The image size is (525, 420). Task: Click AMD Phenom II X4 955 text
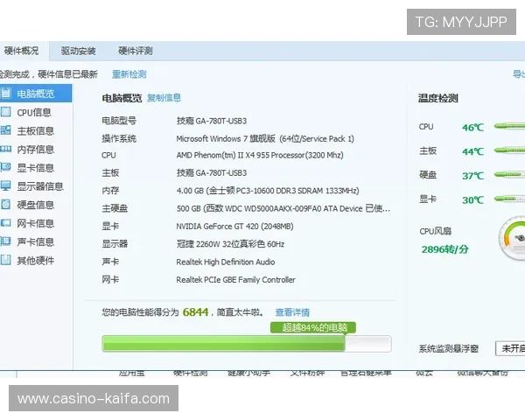[260, 156]
